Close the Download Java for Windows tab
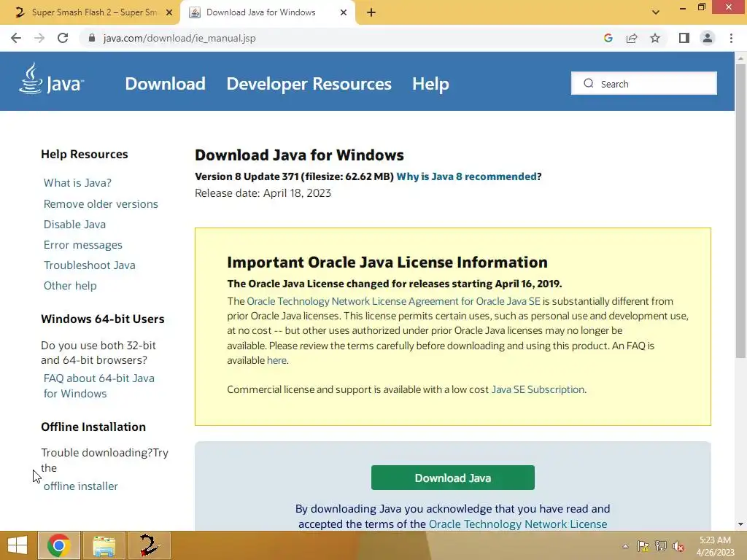Image resolution: width=747 pixels, height=560 pixels. [344, 12]
